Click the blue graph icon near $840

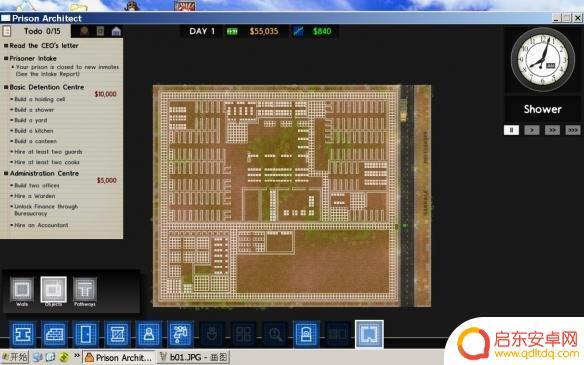pyautogui.click(x=298, y=31)
